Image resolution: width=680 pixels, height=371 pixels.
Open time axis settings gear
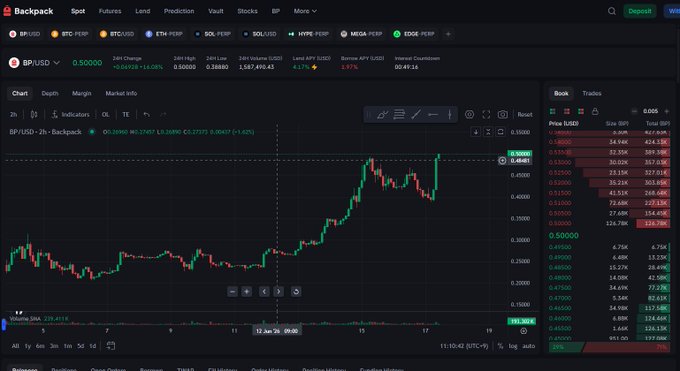coord(523,331)
